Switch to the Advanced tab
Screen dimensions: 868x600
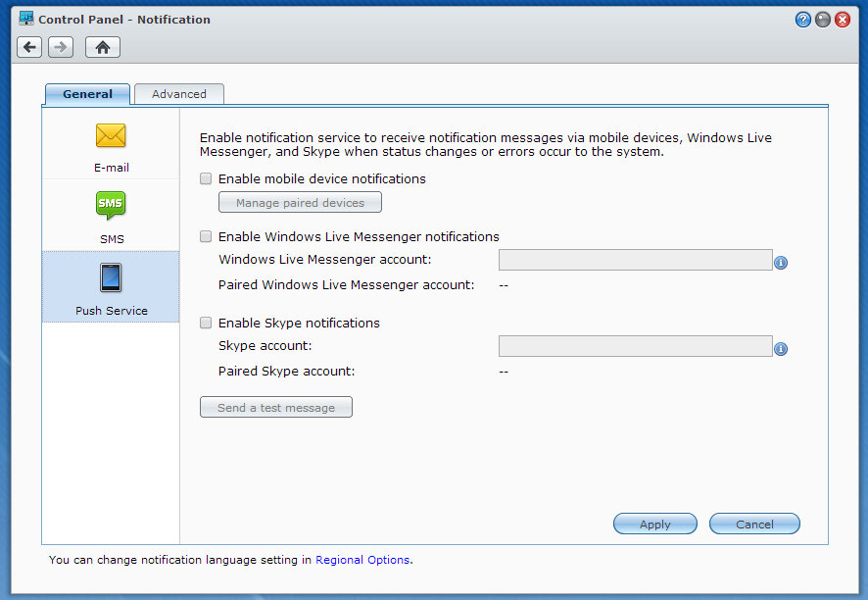pyautogui.click(x=179, y=94)
